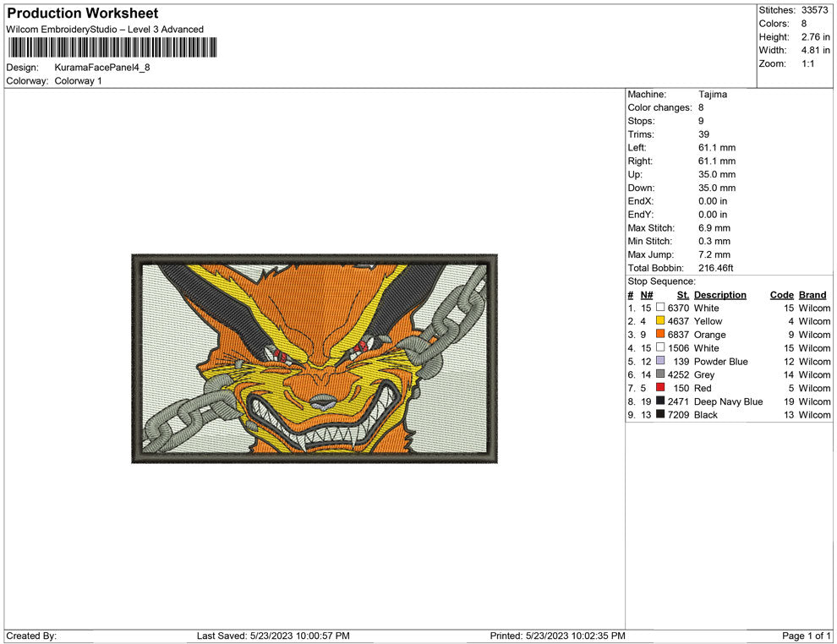Click the Min Stitch value 0.3 mm
This screenshot has width=837, height=644.
point(714,241)
